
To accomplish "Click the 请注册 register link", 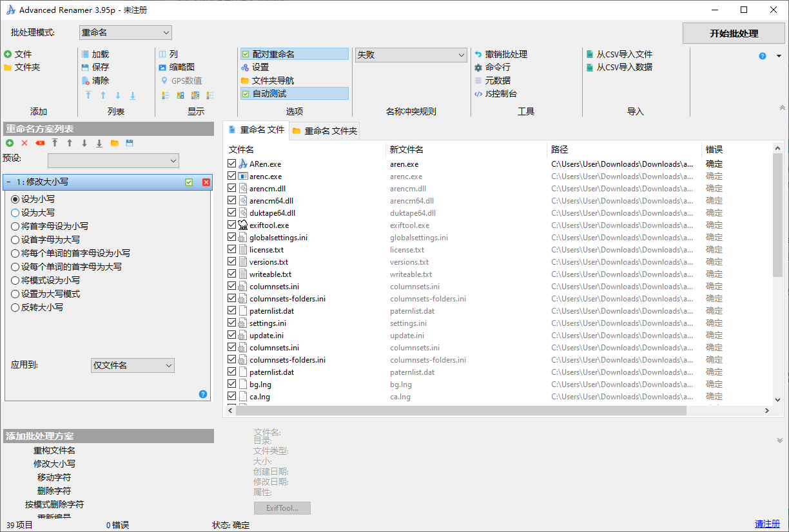I will (767, 524).
